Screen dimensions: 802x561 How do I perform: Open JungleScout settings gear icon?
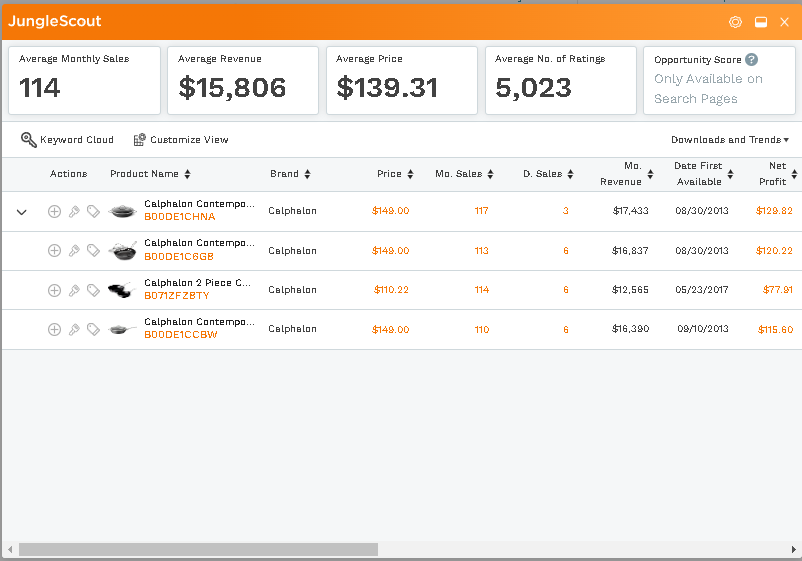click(735, 21)
